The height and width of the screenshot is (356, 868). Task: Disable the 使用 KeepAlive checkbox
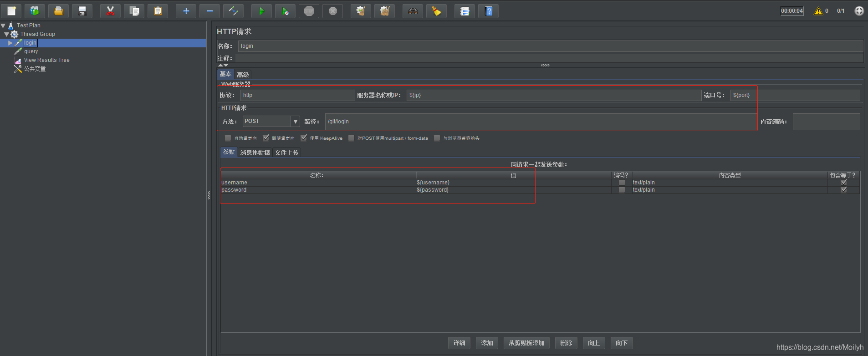(x=304, y=138)
